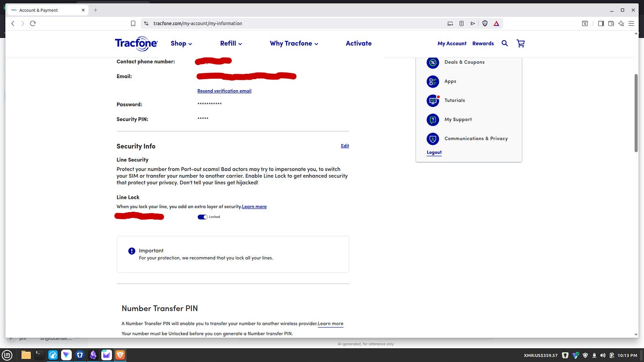The height and width of the screenshot is (362, 644).
Task: Click the share/send icon in address bar
Action: (x=473, y=23)
